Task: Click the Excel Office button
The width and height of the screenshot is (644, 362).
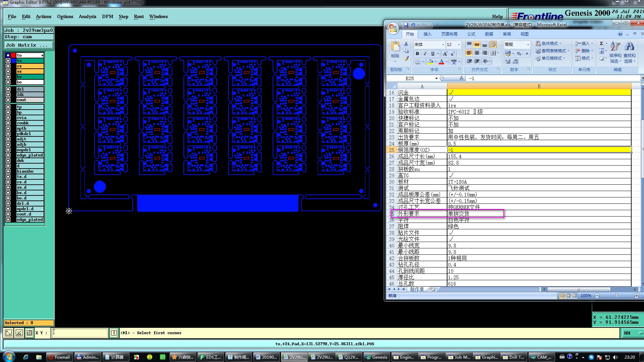Action: click(393, 28)
